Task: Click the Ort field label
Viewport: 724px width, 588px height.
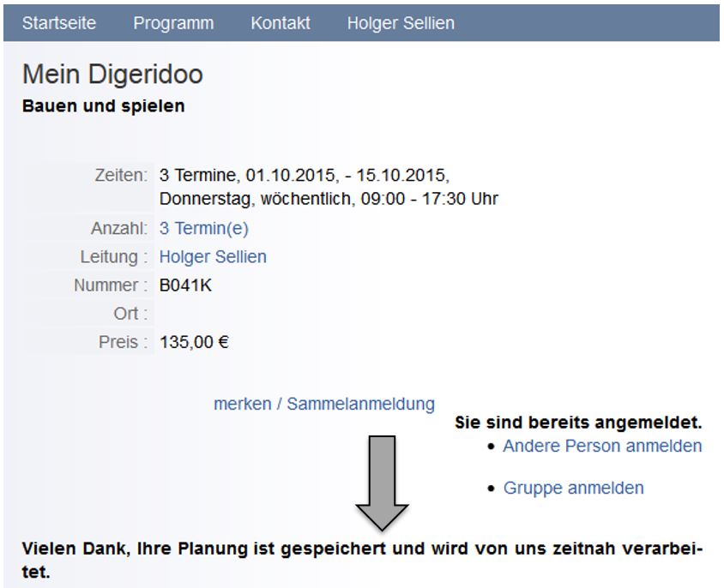Action: pos(130,314)
